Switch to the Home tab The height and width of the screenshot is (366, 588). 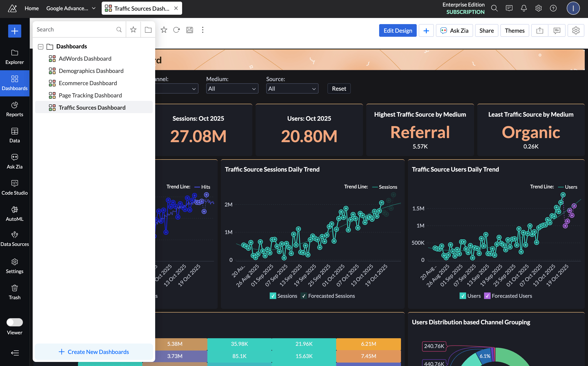(x=31, y=8)
